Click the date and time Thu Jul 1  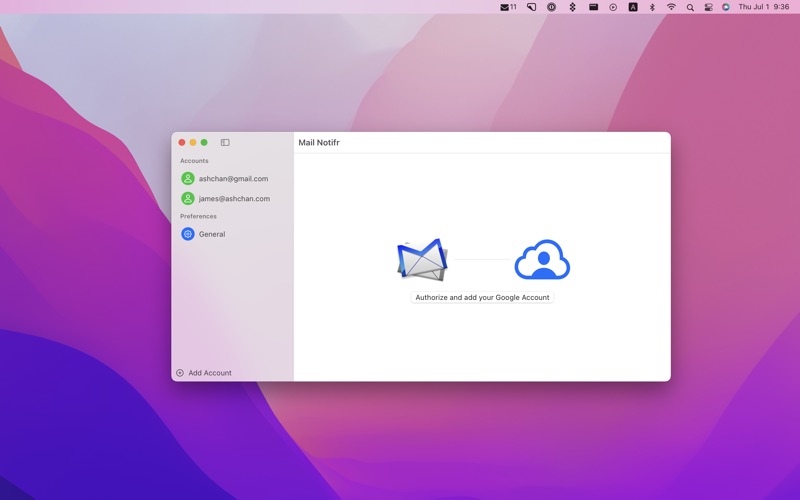(x=764, y=7)
